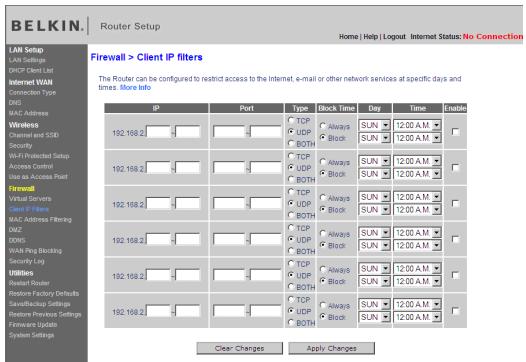Image resolution: width=526 pixels, height=362 pixels.
Task: Select BOTH type in the first row
Action: click(x=291, y=143)
